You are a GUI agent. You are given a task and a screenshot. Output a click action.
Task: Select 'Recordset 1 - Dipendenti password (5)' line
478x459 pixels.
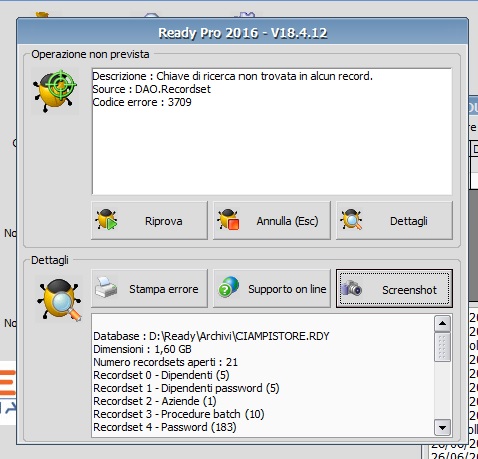coord(186,388)
